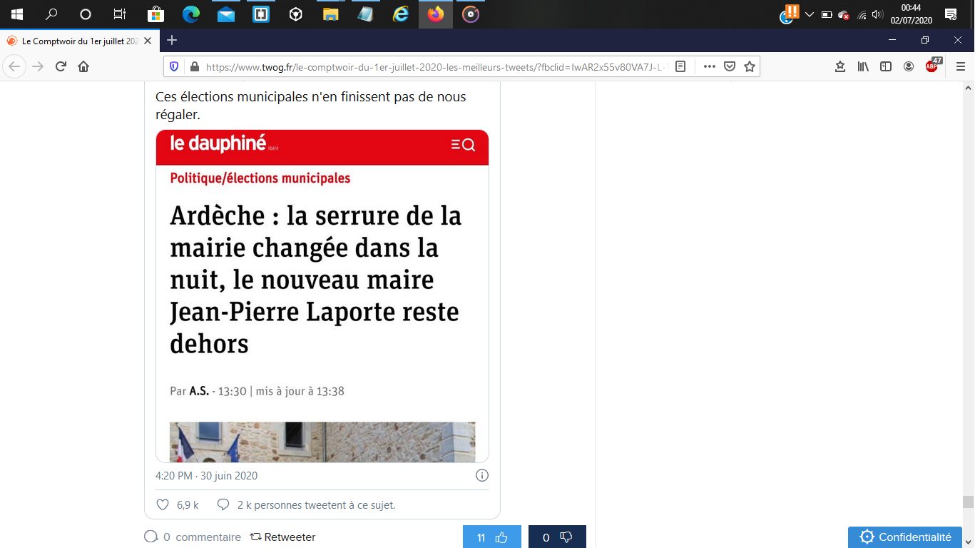The height and width of the screenshot is (548, 980).
Task: Expand the system tray hidden icons
Action: 809,14
